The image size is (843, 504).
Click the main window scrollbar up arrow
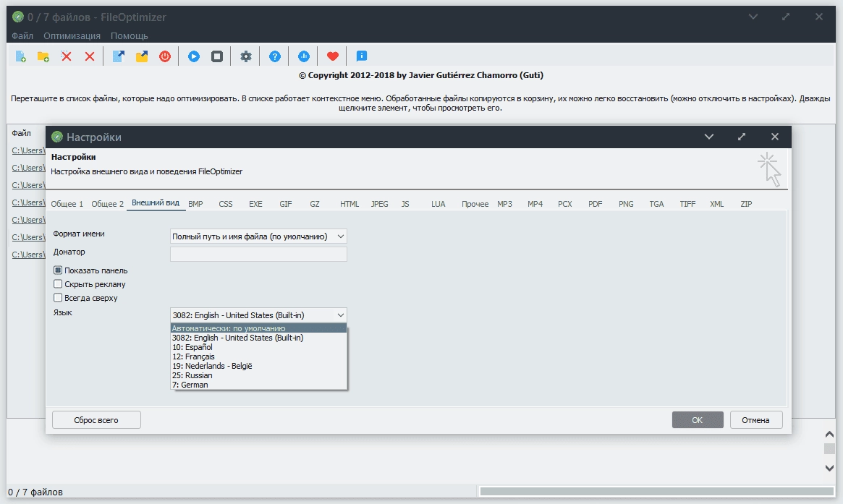pyautogui.click(x=829, y=434)
